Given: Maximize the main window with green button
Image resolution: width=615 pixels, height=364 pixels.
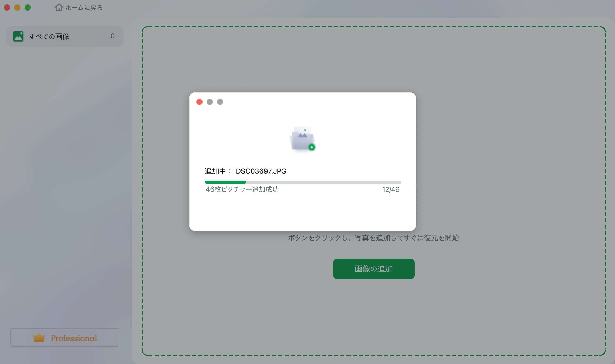Looking at the screenshot, I should pos(28,7).
